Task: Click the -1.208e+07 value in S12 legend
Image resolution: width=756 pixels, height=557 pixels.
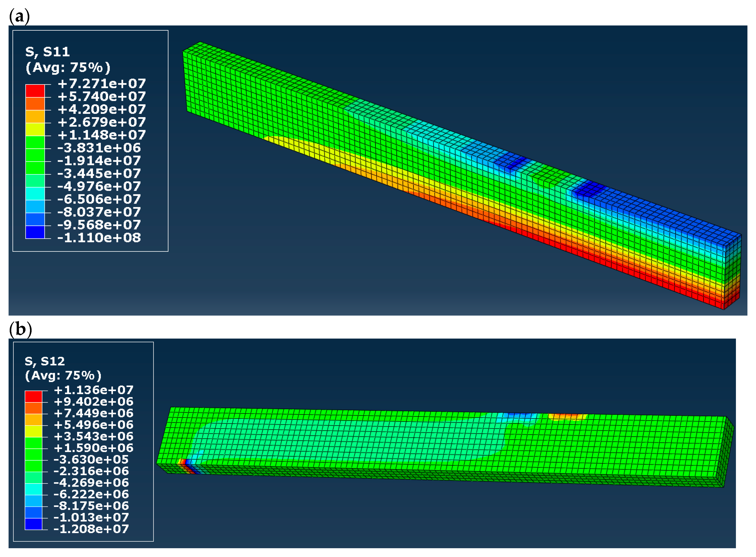Action: pyautogui.click(x=91, y=529)
